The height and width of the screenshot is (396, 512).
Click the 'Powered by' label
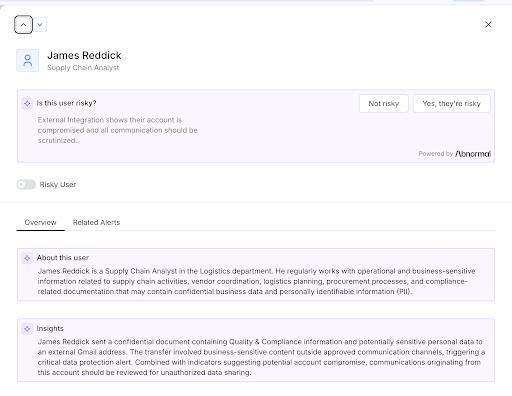[x=436, y=154]
